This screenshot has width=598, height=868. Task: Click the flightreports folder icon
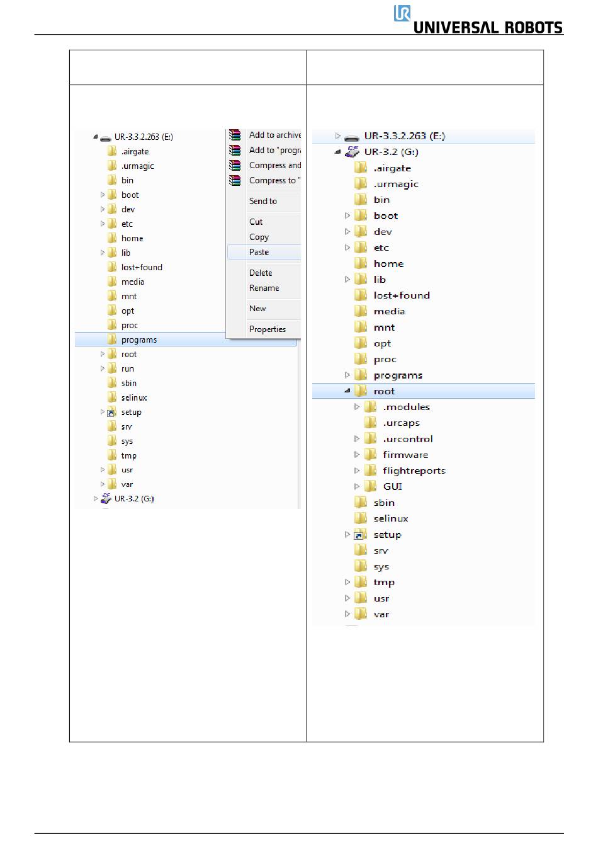pos(371,471)
